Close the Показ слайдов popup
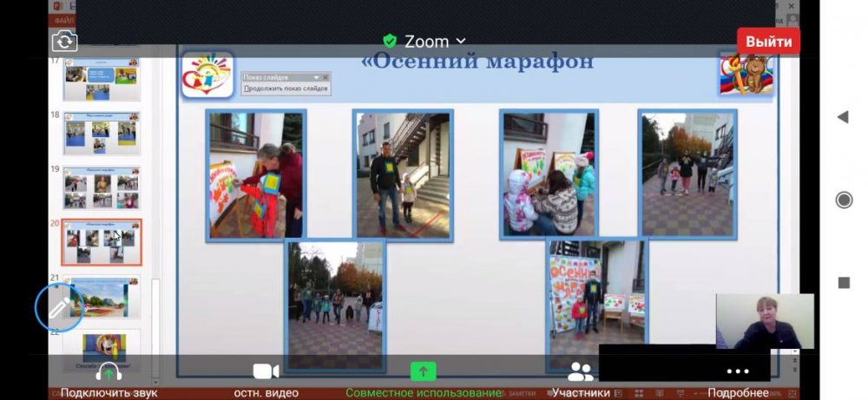The width and height of the screenshot is (868, 400). (325, 77)
